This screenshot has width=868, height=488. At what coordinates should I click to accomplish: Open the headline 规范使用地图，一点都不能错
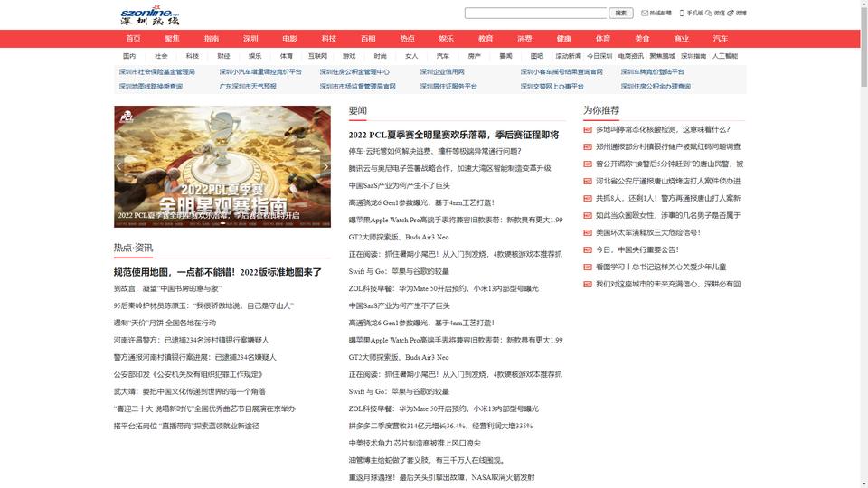point(218,272)
